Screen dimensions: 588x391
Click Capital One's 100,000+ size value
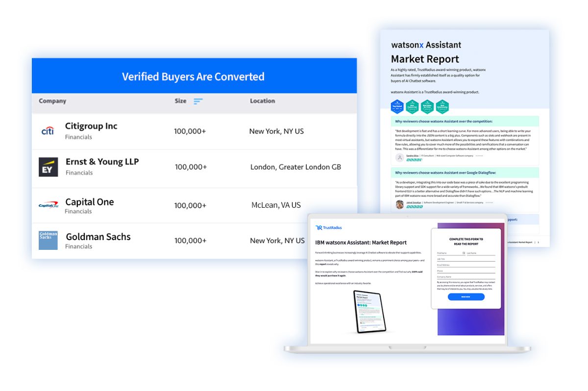click(190, 205)
